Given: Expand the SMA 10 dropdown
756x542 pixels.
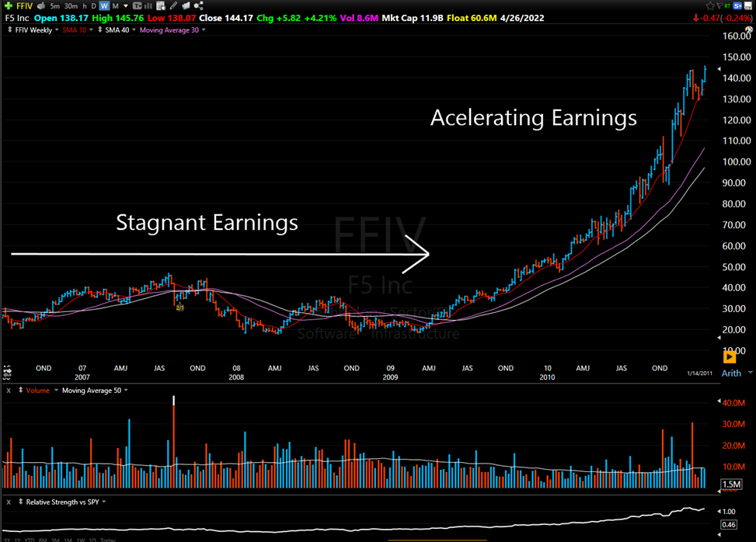Looking at the screenshot, I should click(91, 30).
